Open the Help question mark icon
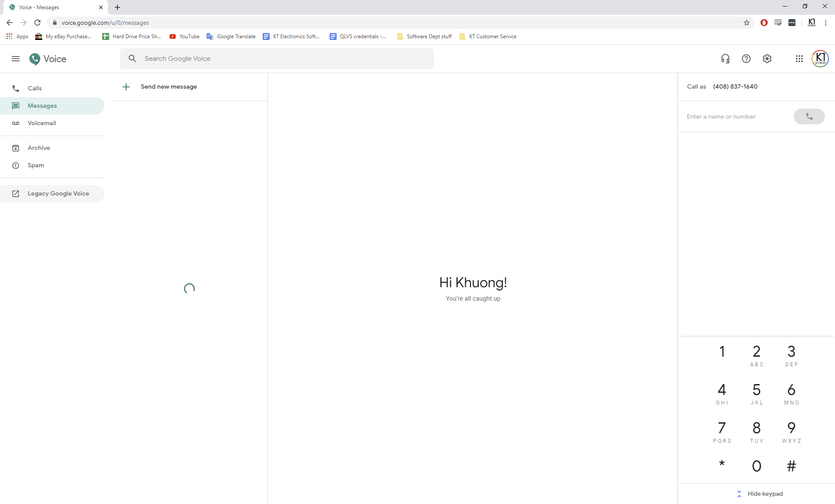Viewport: 835px width, 504px height. tap(746, 59)
